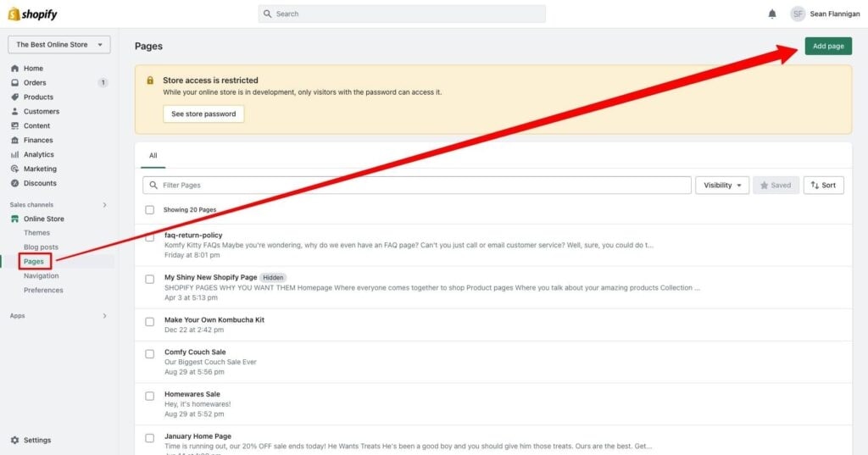Click Store access is restricted heading
This screenshot has width=868, height=455.
coord(210,80)
